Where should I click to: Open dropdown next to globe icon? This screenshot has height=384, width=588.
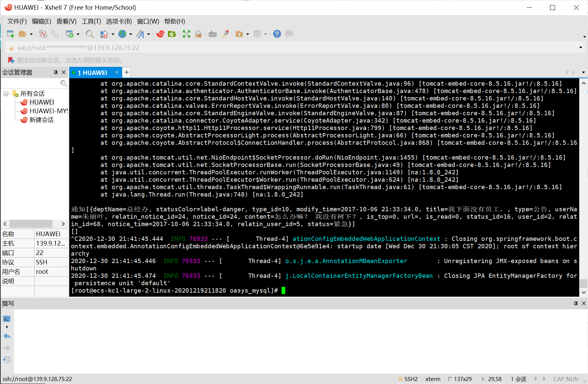tap(131, 34)
